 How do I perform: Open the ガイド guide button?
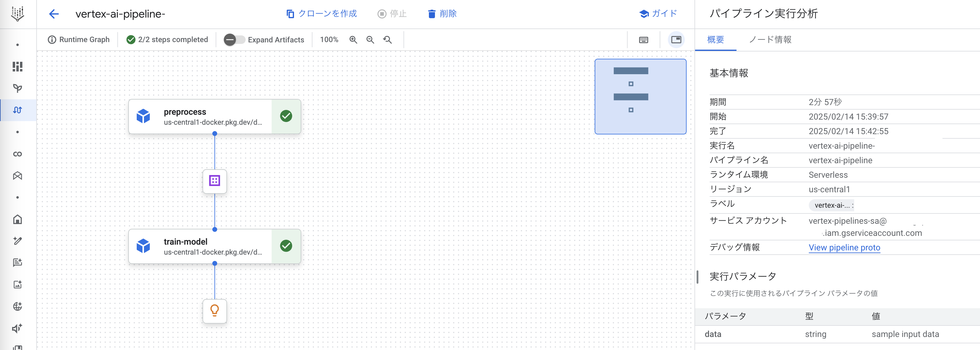click(x=658, y=14)
